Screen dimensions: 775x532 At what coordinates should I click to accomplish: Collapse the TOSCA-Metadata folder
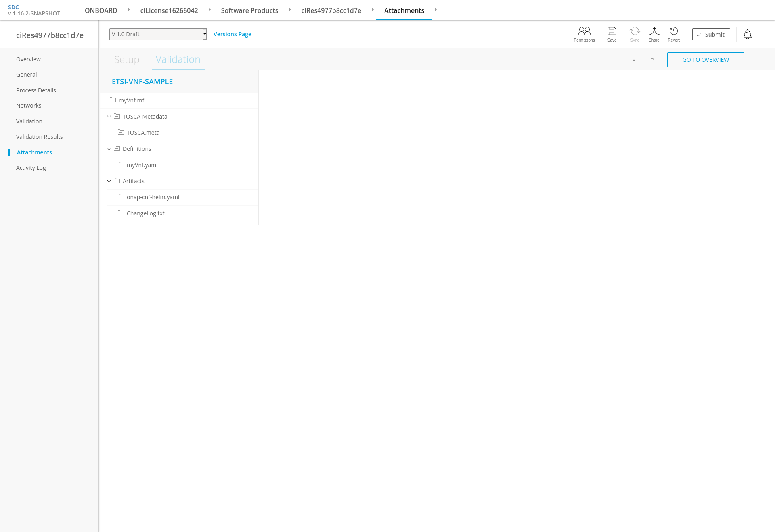coord(109,117)
